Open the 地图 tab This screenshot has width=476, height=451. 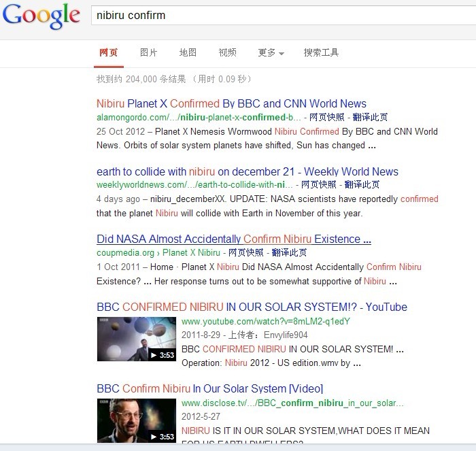point(188,52)
